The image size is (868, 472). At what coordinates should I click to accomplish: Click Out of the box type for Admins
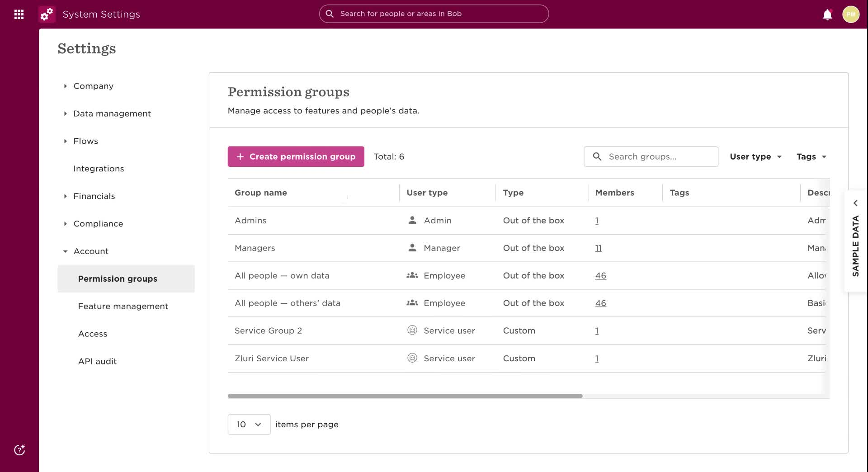(533, 221)
